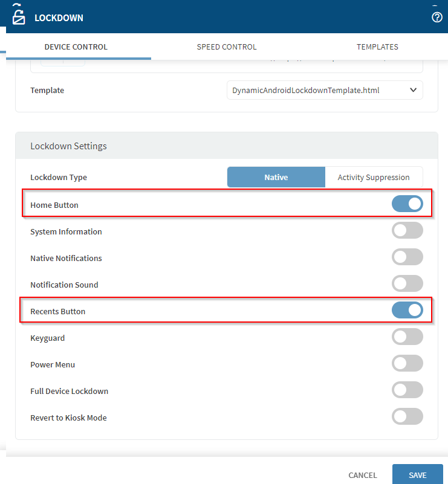The width and height of the screenshot is (448, 484).
Task: Click the Lockdown padlock icon
Action: [x=19, y=17]
